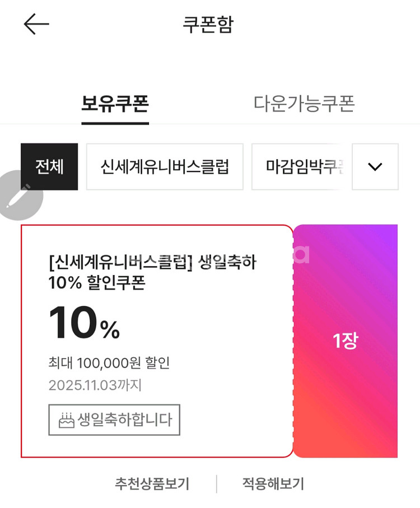Open more coupon filter options via the arrow
The width and height of the screenshot is (420, 508).
click(375, 167)
